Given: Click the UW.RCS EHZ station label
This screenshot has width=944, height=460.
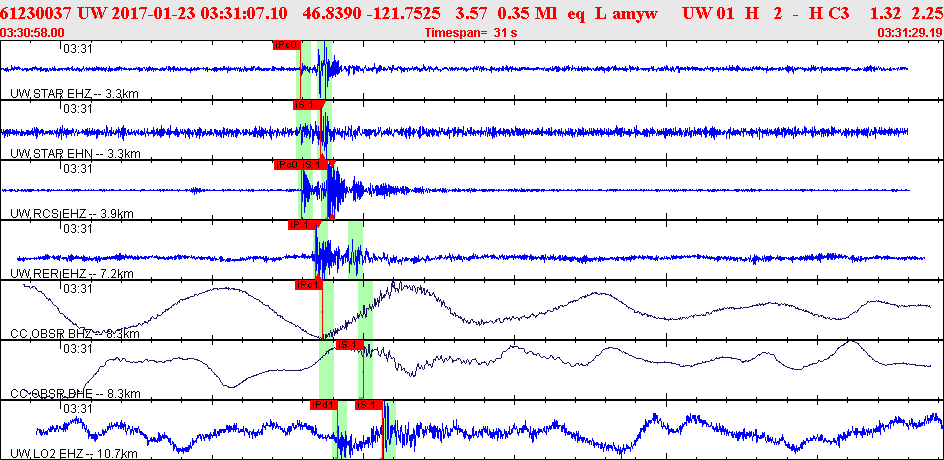Looking at the screenshot, I should 72,214.
